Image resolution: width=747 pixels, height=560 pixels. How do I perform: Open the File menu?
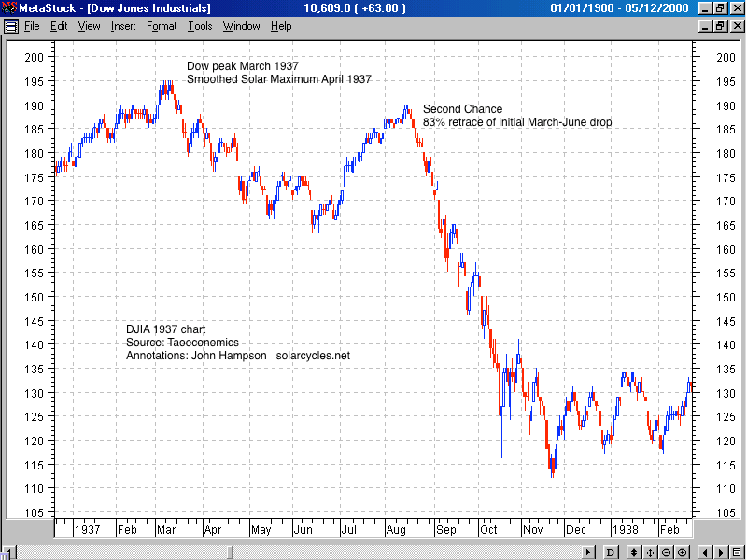tap(32, 26)
